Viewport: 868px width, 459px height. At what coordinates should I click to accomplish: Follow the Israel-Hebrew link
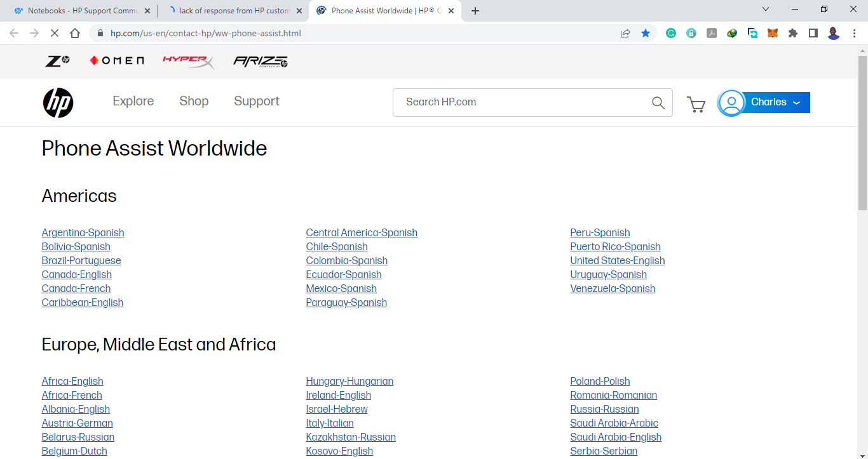pyautogui.click(x=337, y=409)
